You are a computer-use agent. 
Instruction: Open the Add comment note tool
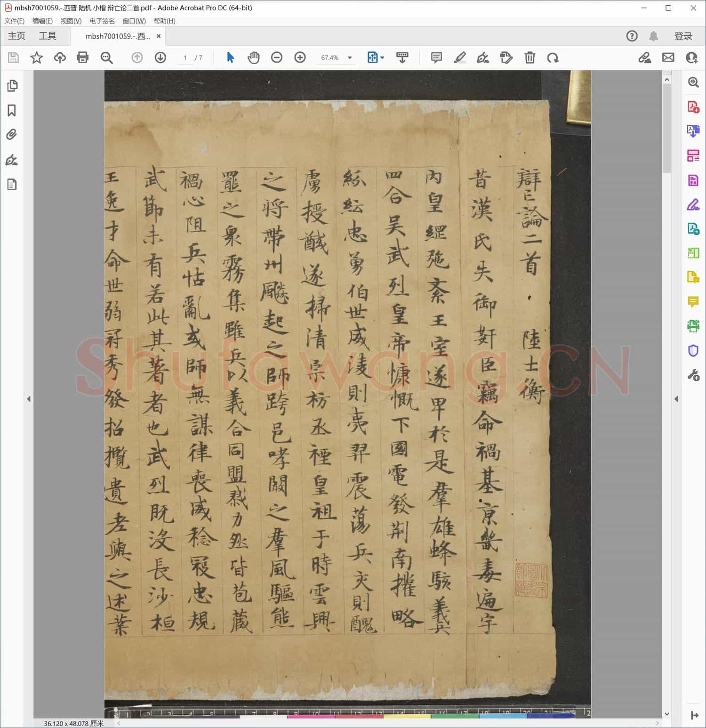click(436, 57)
